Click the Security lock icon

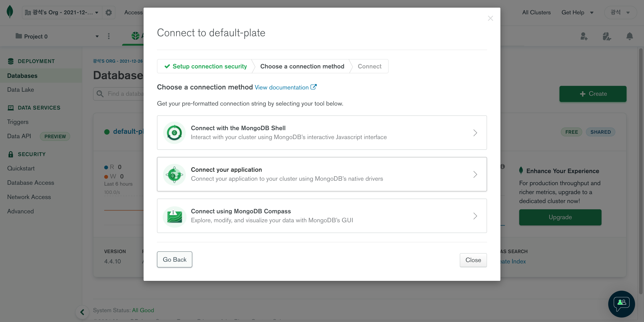[11, 154]
